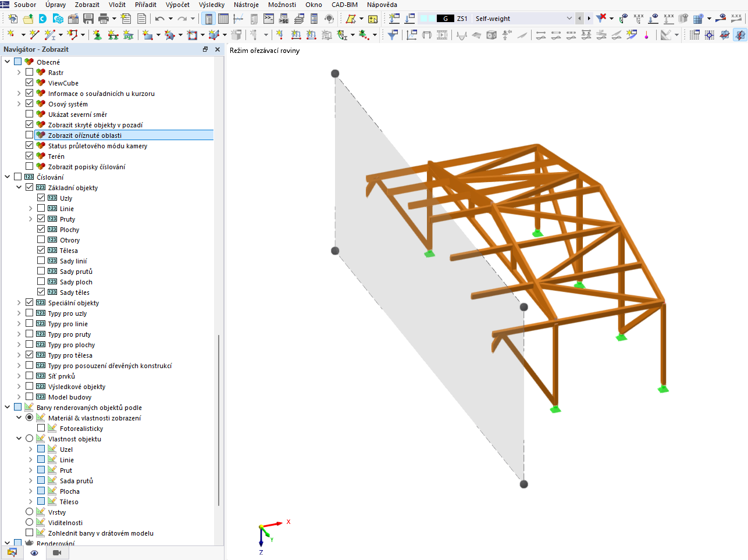Toggle the active clipping plane icon

[x=740, y=35]
